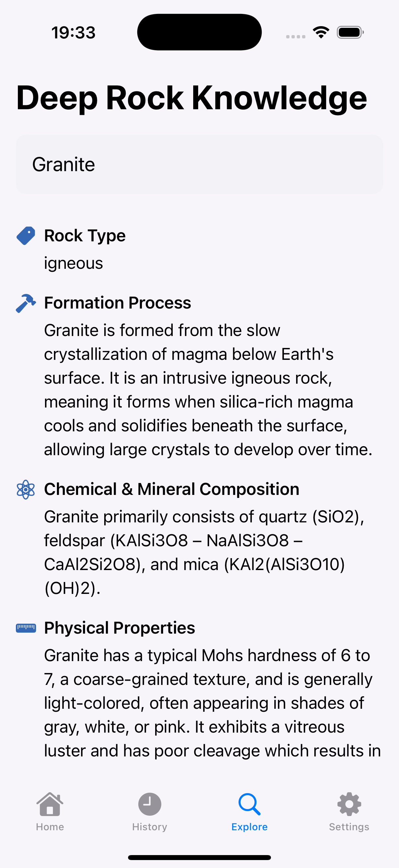
Task: Tap the Deep Rock Knowledge title
Action: pos(192,98)
